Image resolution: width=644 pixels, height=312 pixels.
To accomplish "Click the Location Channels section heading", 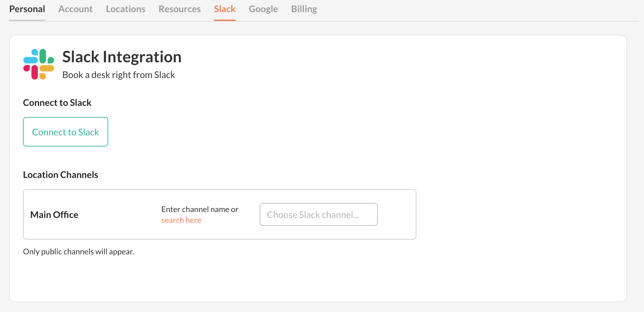I will pos(60,175).
